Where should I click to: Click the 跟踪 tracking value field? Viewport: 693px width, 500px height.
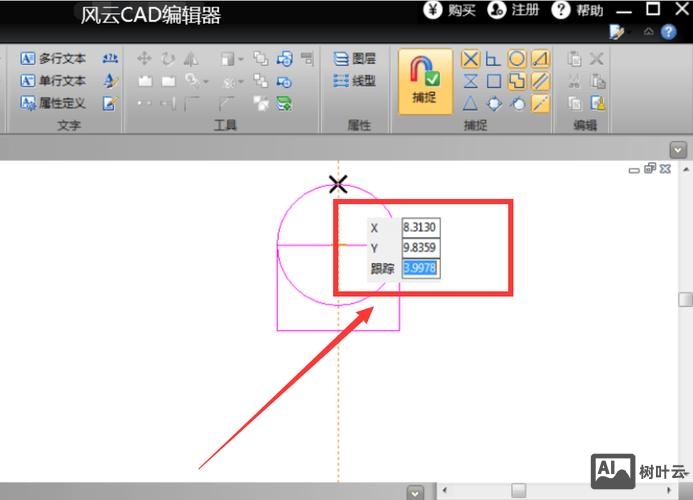[x=420, y=268]
